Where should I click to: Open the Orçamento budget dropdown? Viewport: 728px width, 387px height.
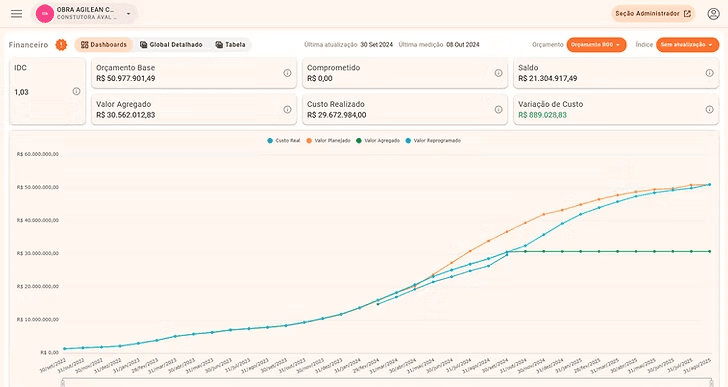596,45
